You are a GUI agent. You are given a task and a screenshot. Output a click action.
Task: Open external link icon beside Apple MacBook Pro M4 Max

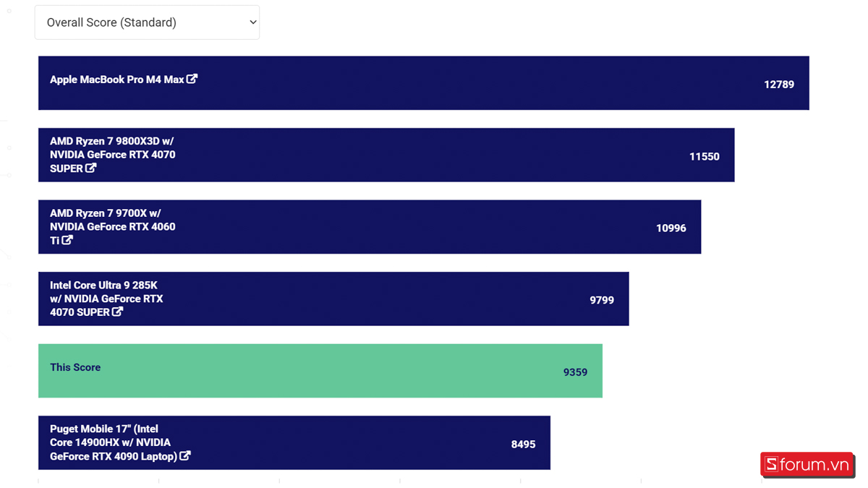192,79
